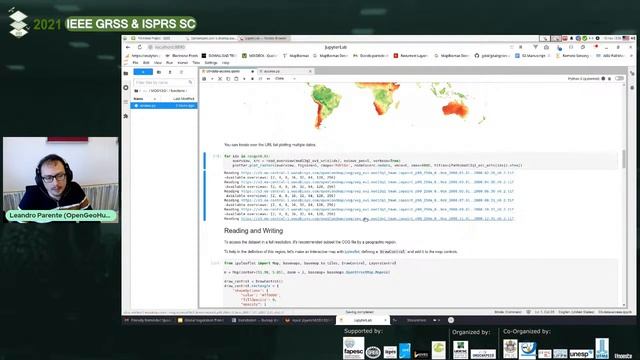Screen dimensions: 640x360
Task: Click the filter files by name field
Action: click(x=163, y=82)
